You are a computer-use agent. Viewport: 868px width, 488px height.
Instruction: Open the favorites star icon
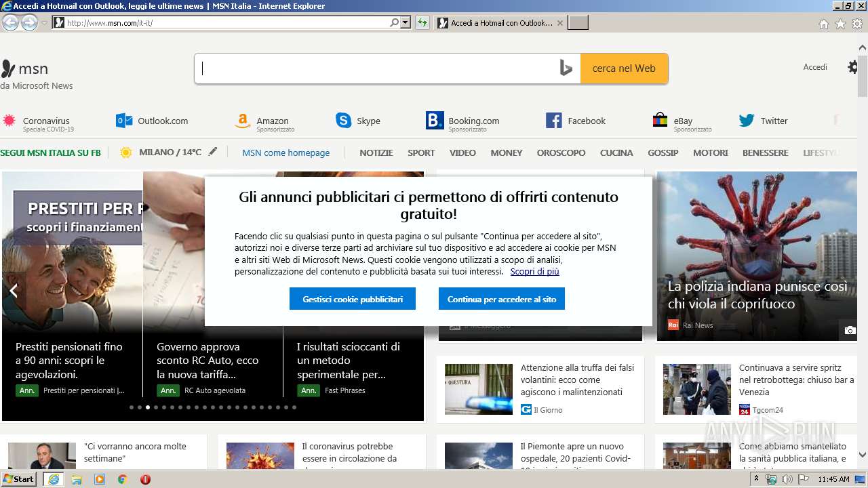coord(840,24)
